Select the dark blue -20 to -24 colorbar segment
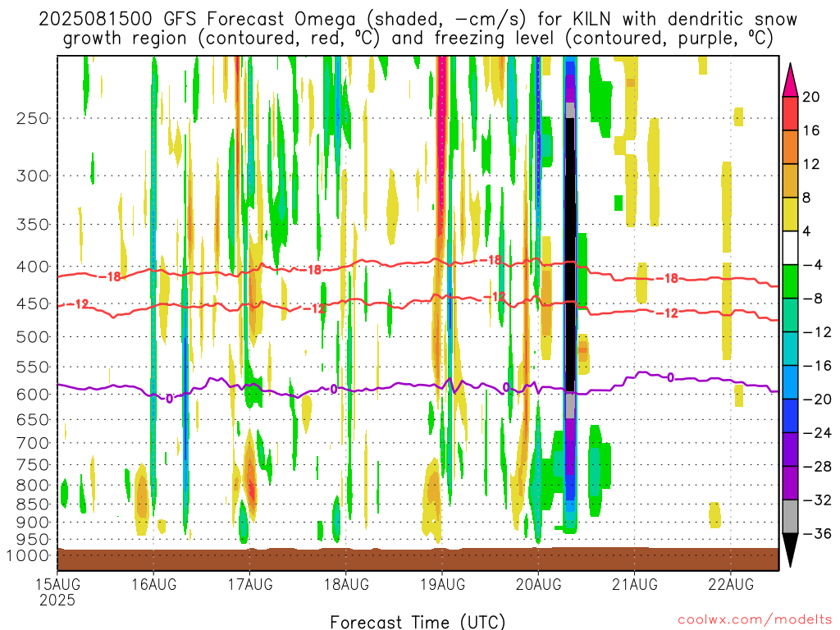The height and width of the screenshot is (630, 840). (x=790, y=416)
